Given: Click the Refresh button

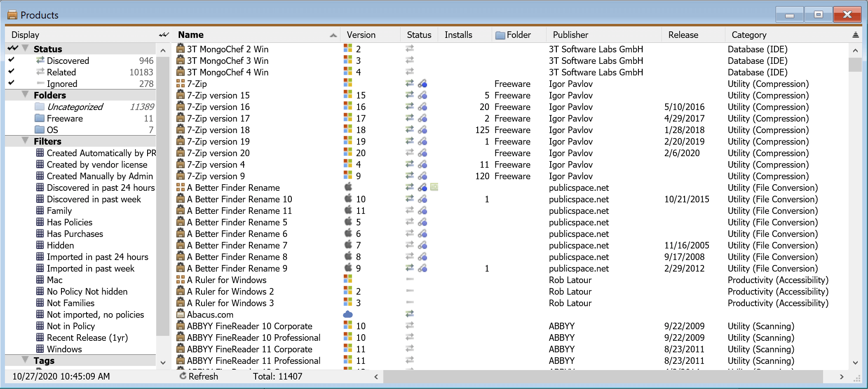Looking at the screenshot, I should pyautogui.click(x=199, y=376).
